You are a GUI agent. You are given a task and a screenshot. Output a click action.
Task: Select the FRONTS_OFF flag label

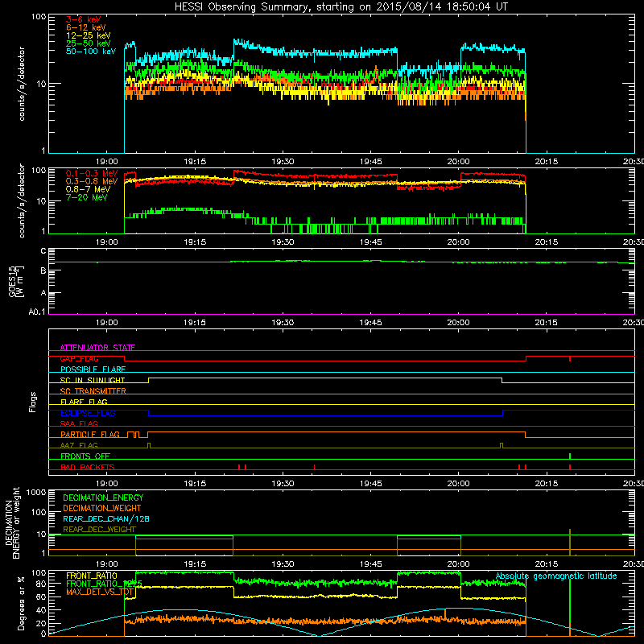pos(85,456)
